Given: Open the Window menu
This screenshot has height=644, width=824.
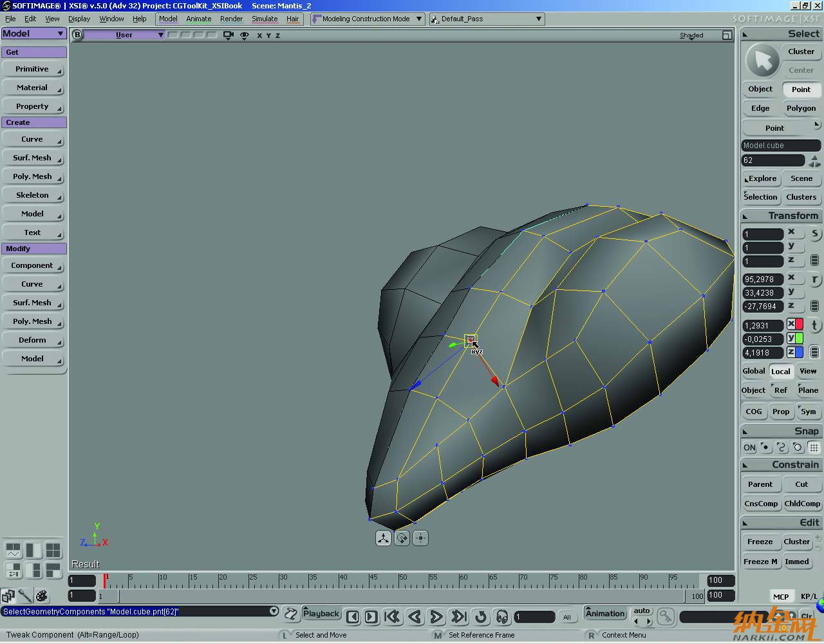Looking at the screenshot, I should click(x=111, y=19).
